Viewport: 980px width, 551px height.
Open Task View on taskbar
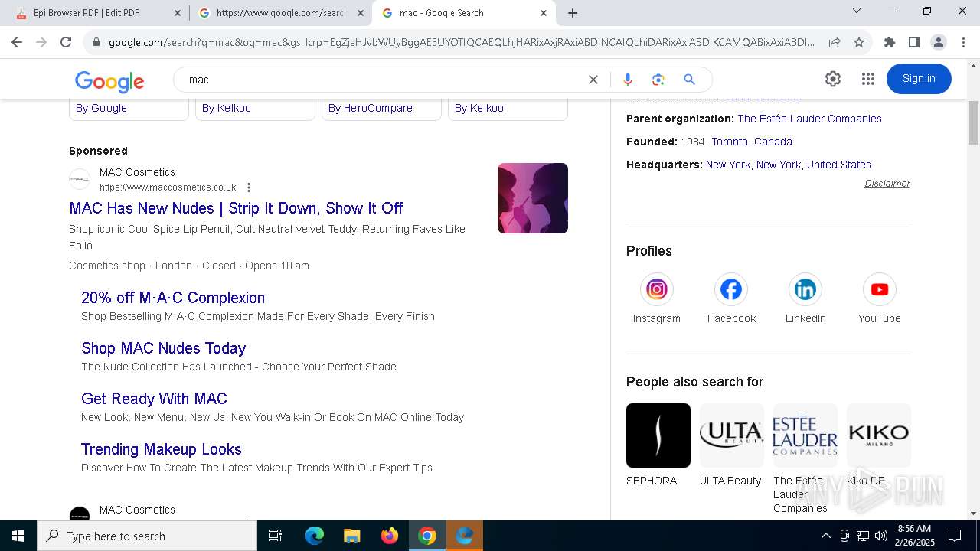276,536
